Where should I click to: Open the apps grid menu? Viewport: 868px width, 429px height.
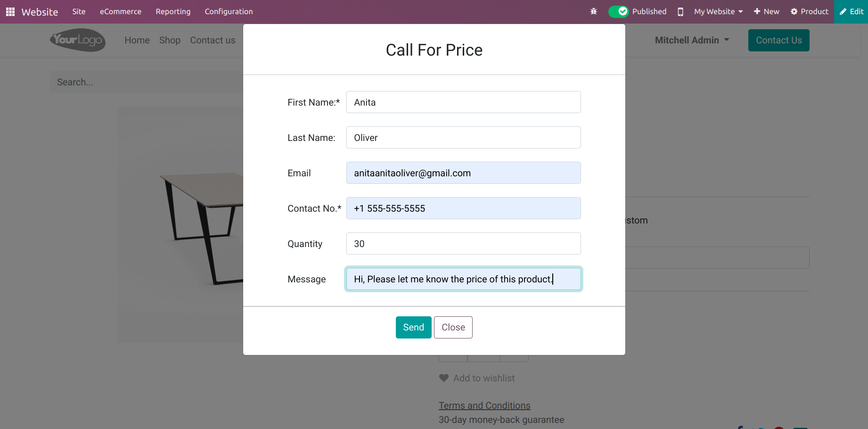tap(10, 12)
